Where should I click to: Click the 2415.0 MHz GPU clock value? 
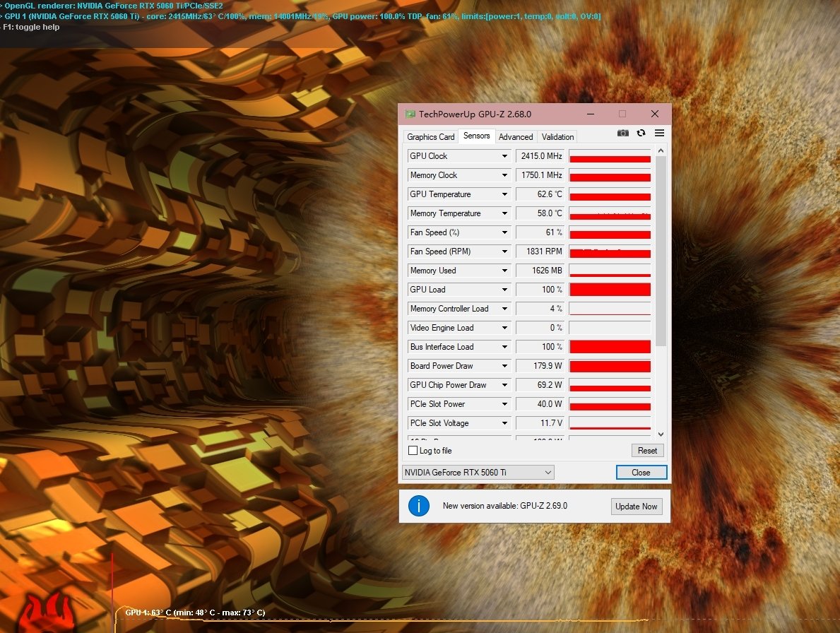(540, 156)
